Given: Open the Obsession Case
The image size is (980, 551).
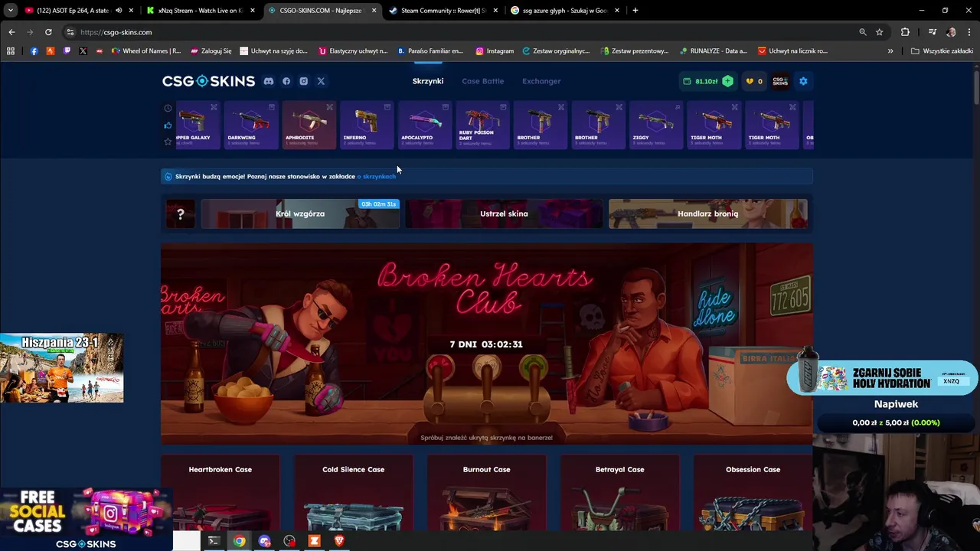Looking at the screenshot, I should tap(753, 494).
